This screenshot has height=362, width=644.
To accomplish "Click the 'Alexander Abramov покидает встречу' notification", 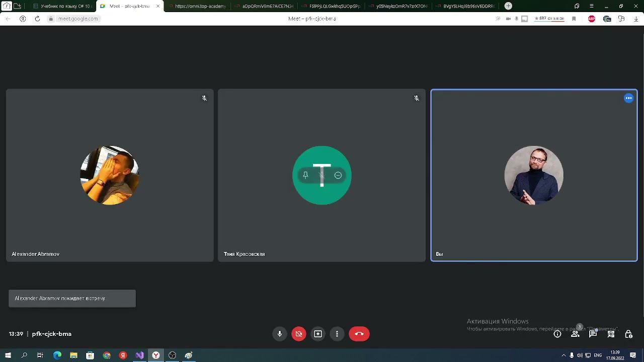I will [x=72, y=298].
